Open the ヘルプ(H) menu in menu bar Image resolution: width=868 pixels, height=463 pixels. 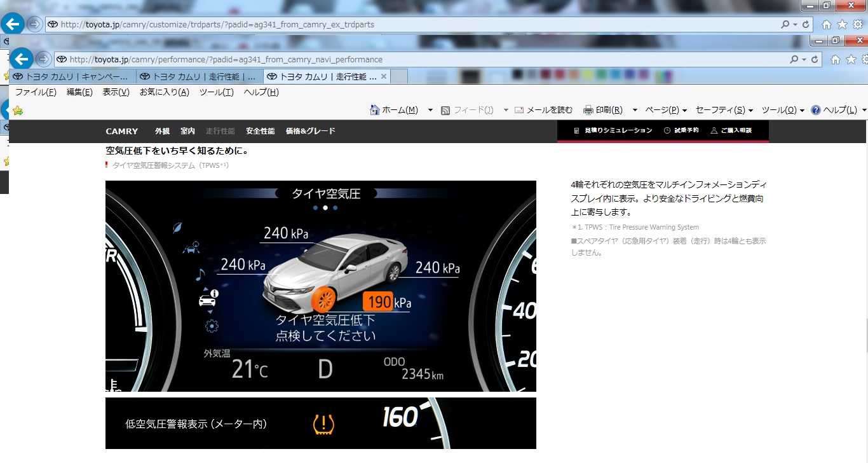pyautogui.click(x=261, y=92)
